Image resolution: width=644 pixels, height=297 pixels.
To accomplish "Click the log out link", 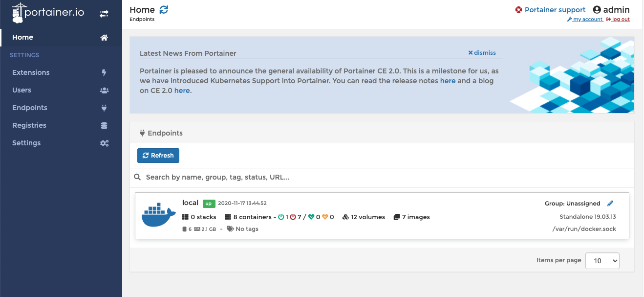I will [618, 20].
